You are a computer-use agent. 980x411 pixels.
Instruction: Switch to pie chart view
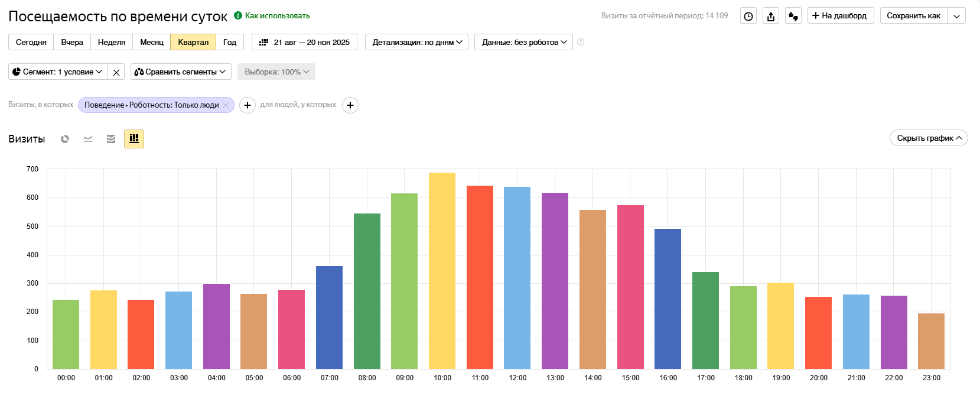[x=65, y=139]
